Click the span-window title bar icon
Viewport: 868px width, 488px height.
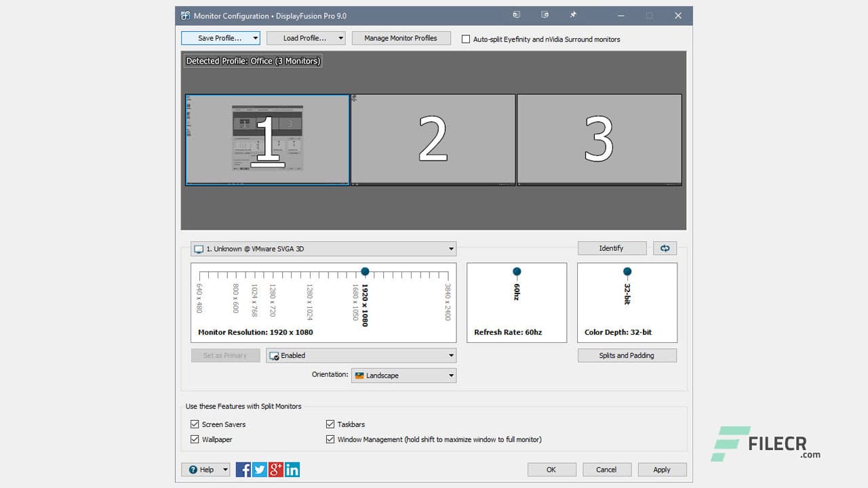tap(545, 14)
